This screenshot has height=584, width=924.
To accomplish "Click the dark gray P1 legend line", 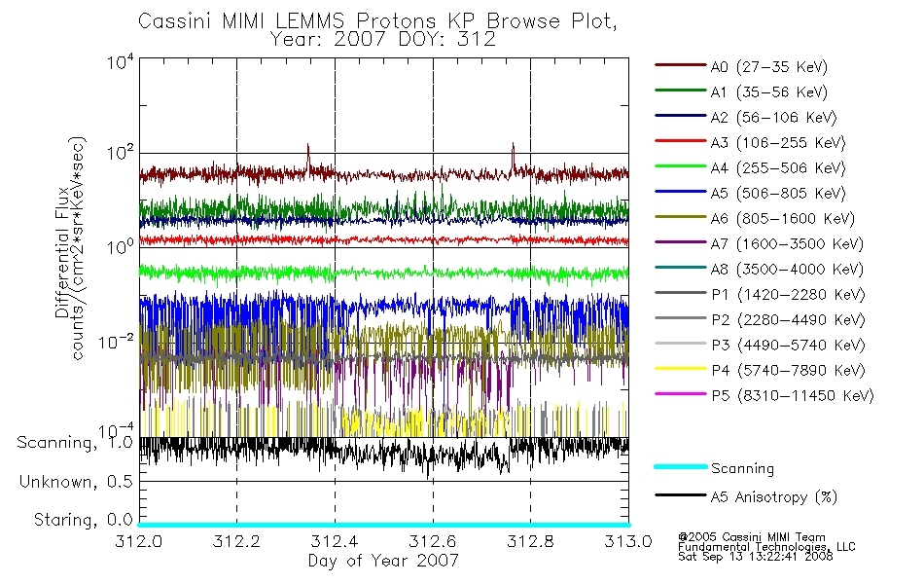I will [680, 293].
